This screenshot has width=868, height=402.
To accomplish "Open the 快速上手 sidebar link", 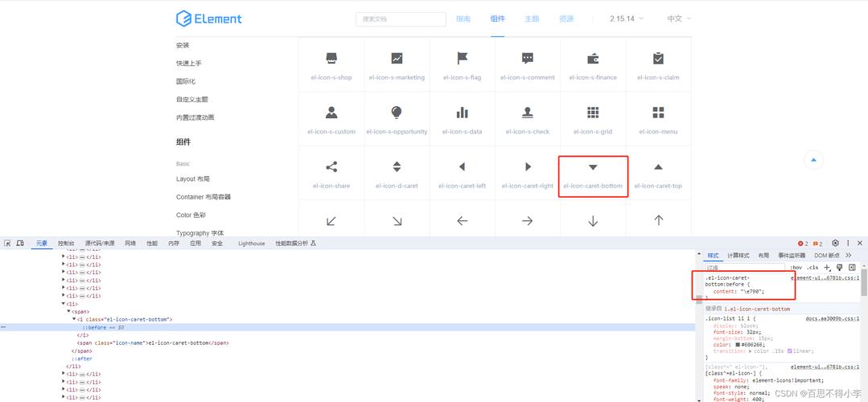I will point(189,63).
